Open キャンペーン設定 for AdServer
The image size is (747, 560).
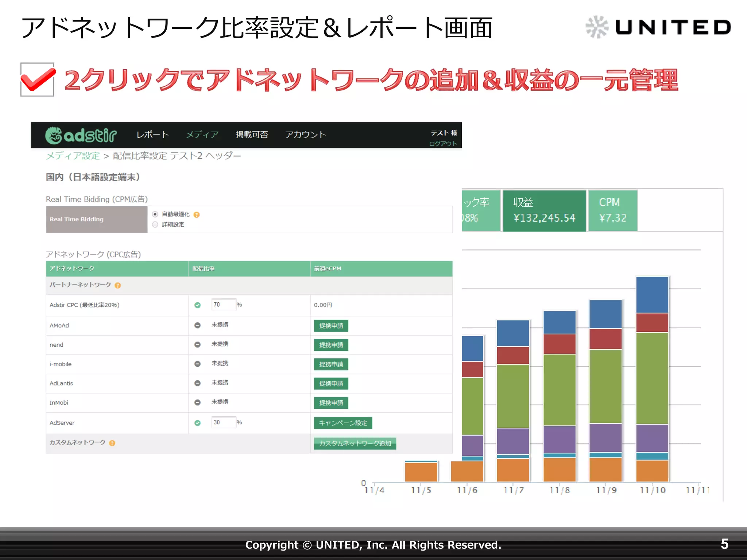click(343, 423)
